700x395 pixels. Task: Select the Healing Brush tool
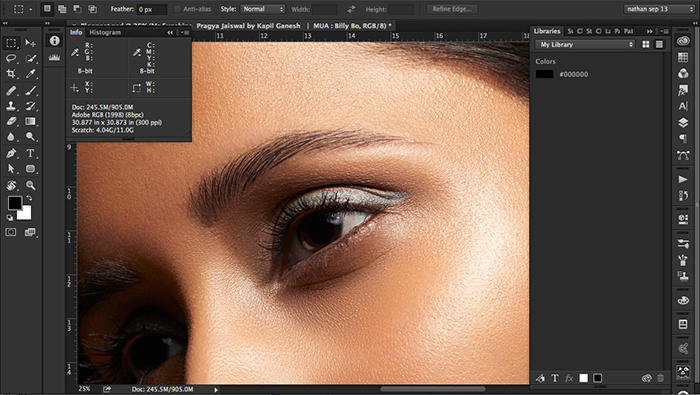coord(11,91)
